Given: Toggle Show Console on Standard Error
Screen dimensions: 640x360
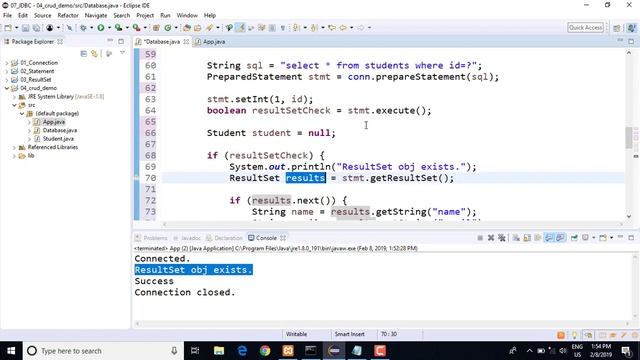Looking at the screenshot, I should pyautogui.click(x=560, y=238).
